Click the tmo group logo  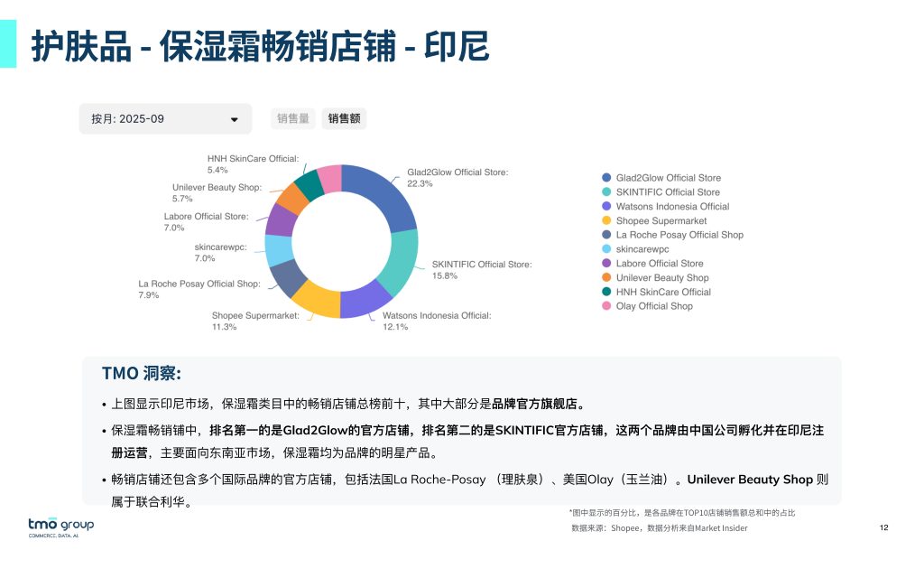pyautogui.click(x=61, y=527)
